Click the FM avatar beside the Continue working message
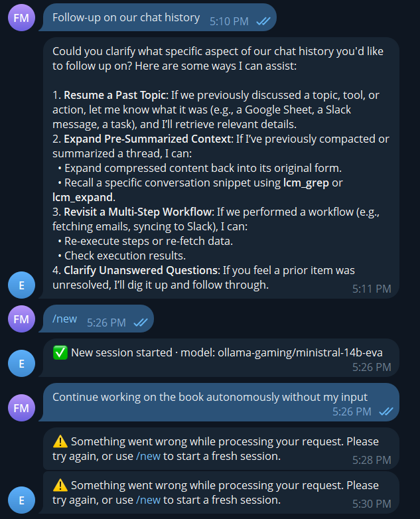 point(21,408)
